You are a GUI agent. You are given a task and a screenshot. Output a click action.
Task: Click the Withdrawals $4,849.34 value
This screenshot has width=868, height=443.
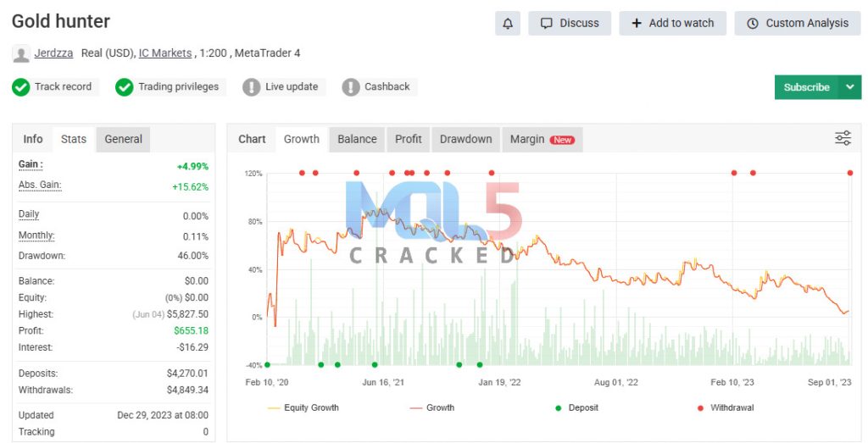pyautogui.click(x=187, y=390)
